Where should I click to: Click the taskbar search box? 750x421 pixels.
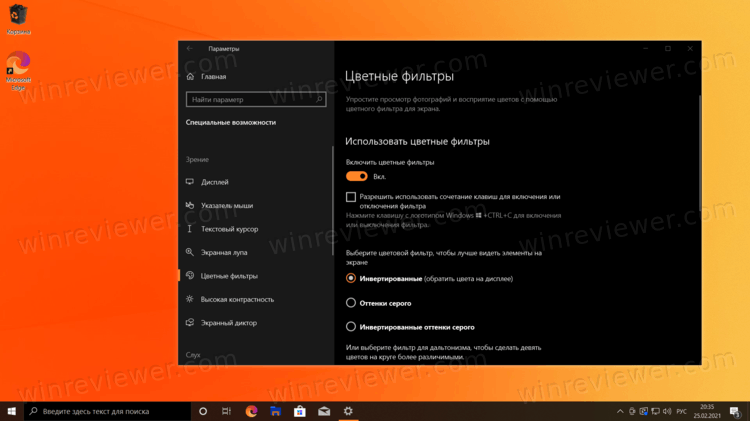(x=108, y=411)
